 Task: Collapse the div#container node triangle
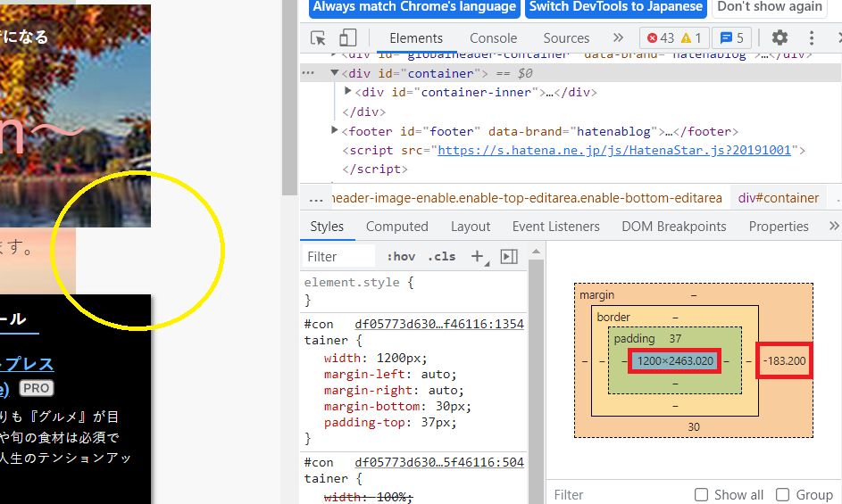coord(335,72)
